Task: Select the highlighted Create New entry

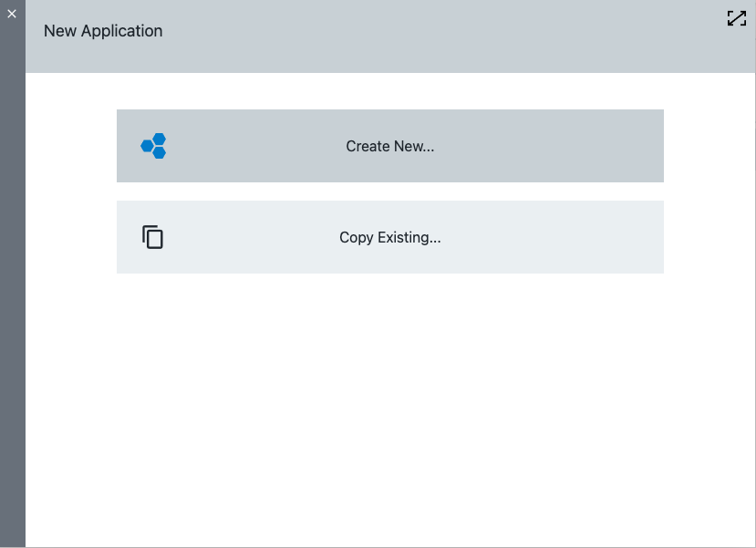Action: (389, 146)
